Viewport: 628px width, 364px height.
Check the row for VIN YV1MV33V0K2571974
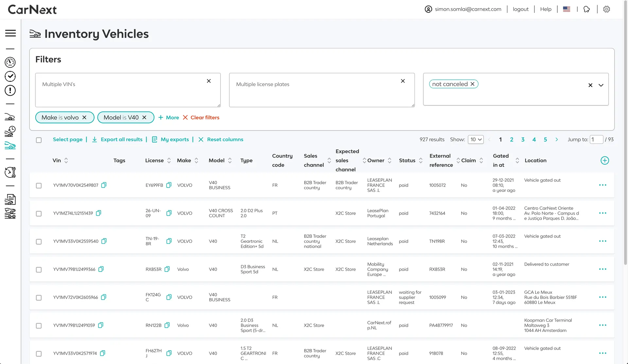point(39,354)
